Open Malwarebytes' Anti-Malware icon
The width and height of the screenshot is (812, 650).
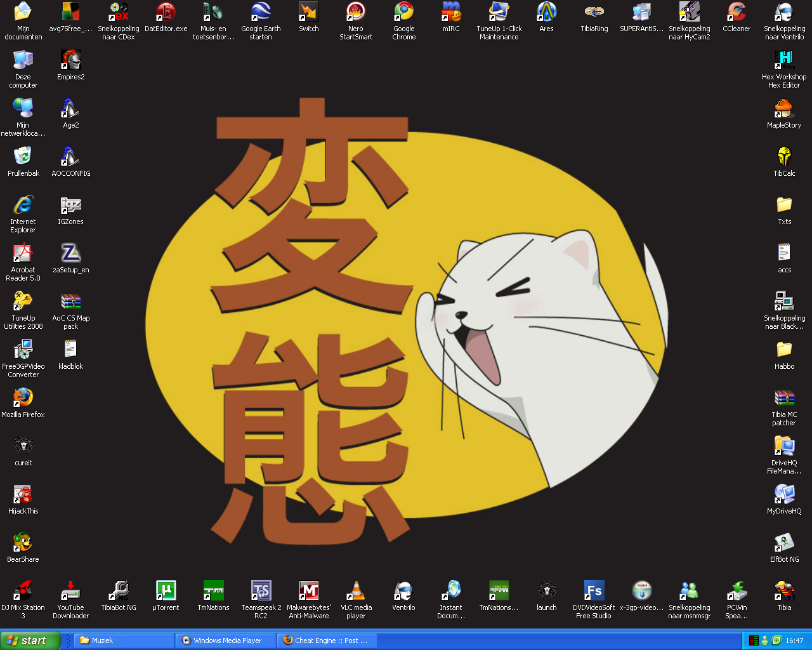[x=309, y=590]
